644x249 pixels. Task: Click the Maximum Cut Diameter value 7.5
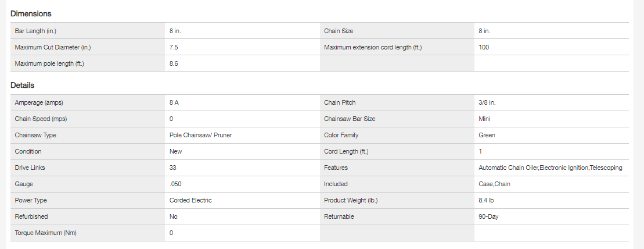(174, 47)
